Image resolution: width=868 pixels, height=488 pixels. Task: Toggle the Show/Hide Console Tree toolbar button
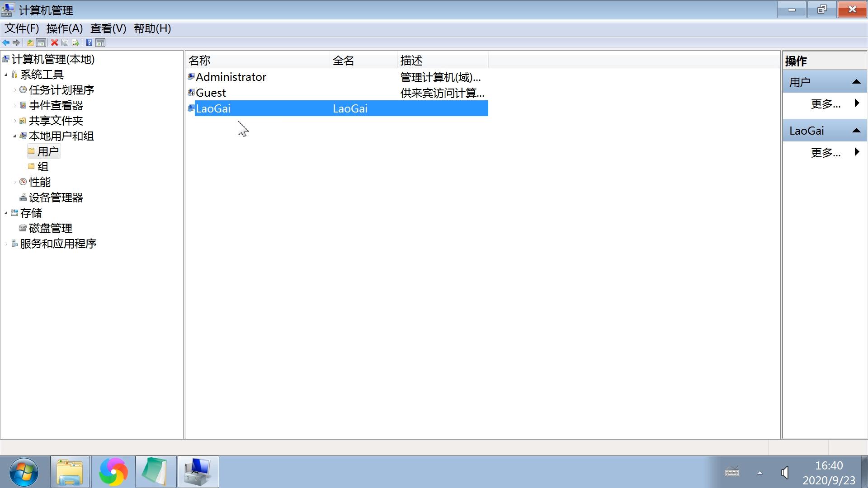click(x=41, y=42)
